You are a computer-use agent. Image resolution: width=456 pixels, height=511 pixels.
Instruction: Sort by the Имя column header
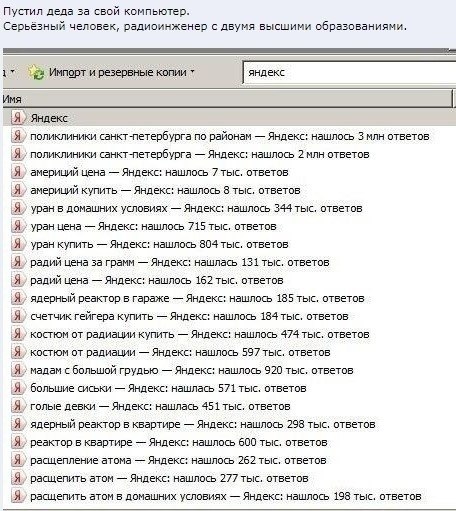tap(228, 99)
